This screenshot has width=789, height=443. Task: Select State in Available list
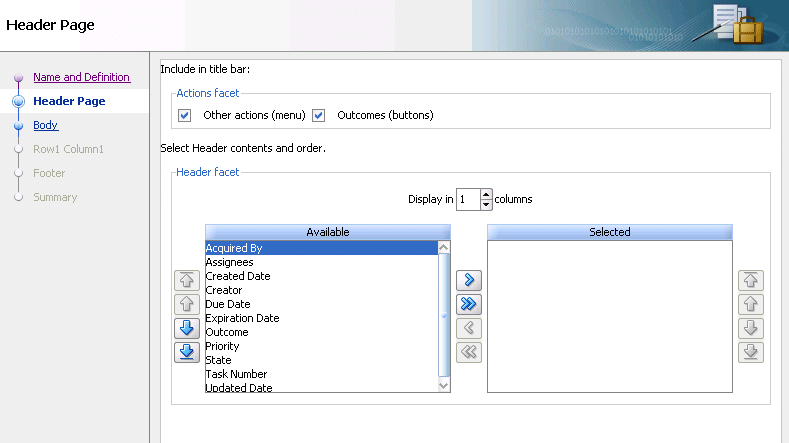pyautogui.click(x=322, y=360)
